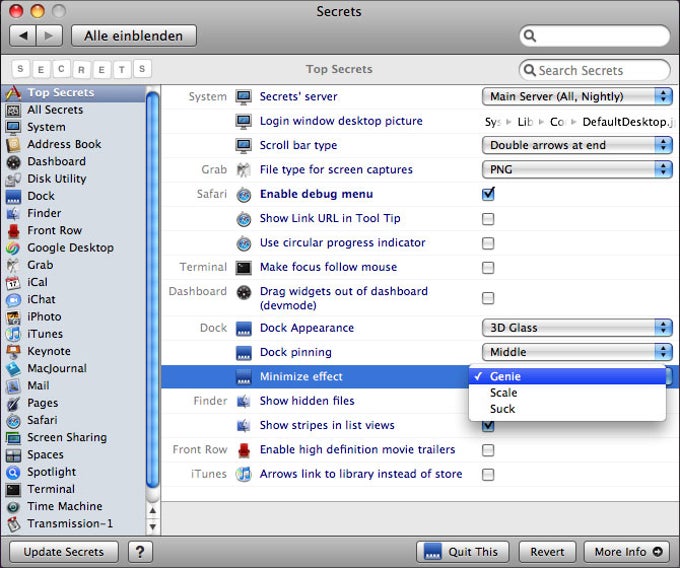Open Transmission-1 icon in sidebar

[13, 524]
